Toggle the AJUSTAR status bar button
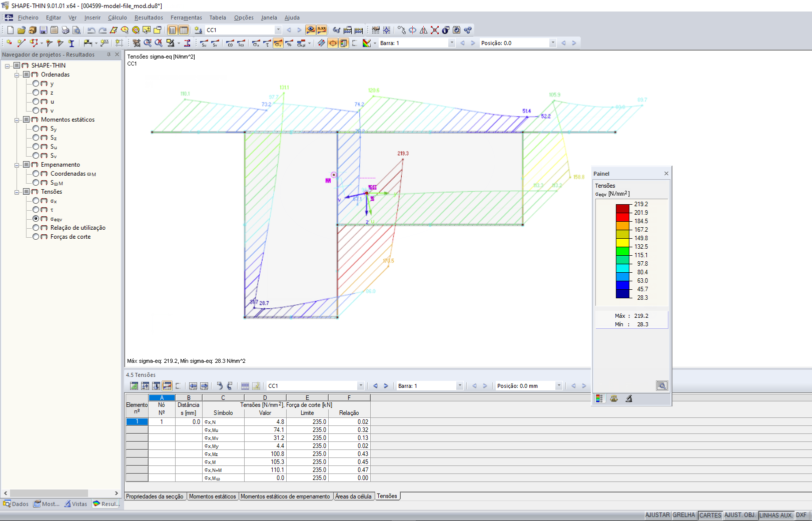The width and height of the screenshot is (812, 521). click(657, 515)
